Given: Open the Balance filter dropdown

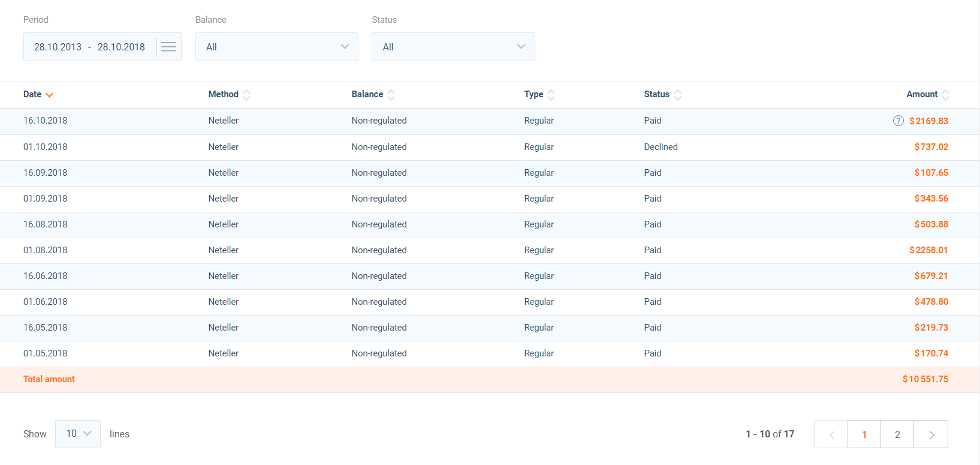Looking at the screenshot, I should pyautogui.click(x=277, y=47).
